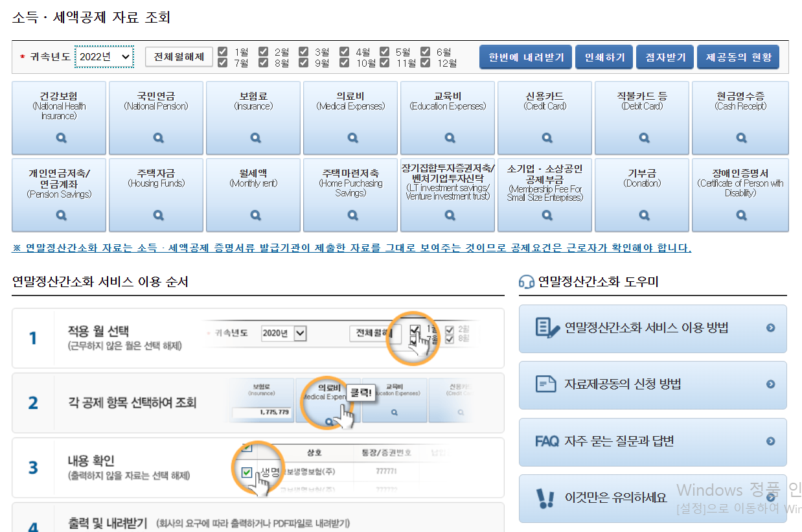Click 인쇄하기 print button
Image resolution: width=802 pixels, height=532 pixels.
coord(604,57)
